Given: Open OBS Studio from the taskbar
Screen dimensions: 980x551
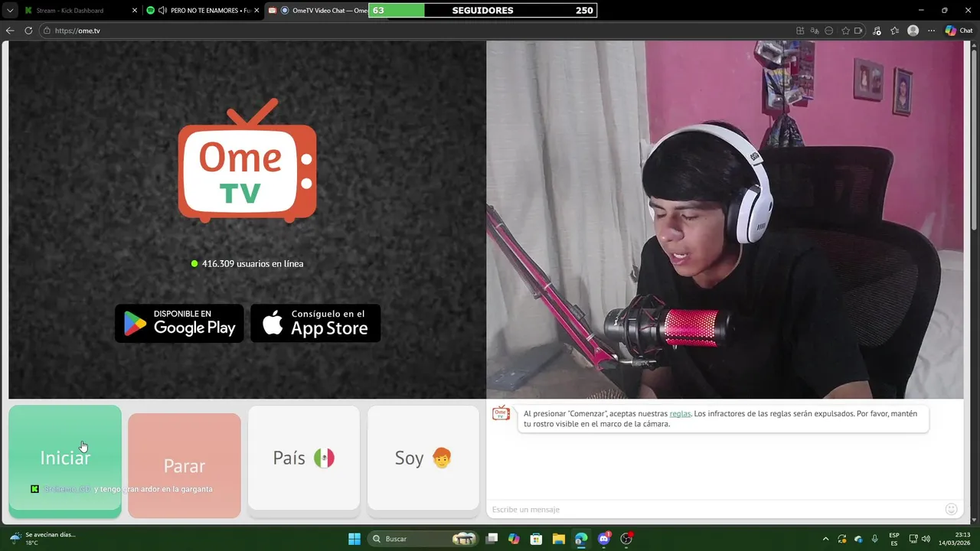Looking at the screenshot, I should coord(626,539).
